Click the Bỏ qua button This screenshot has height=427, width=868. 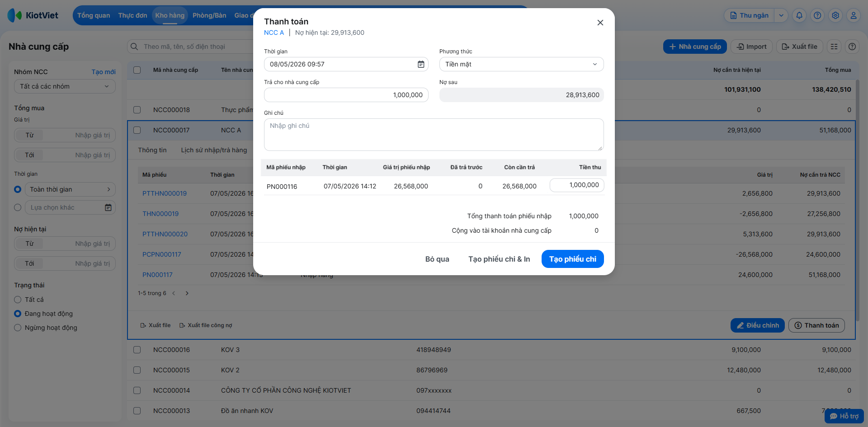(x=437, y=259)
